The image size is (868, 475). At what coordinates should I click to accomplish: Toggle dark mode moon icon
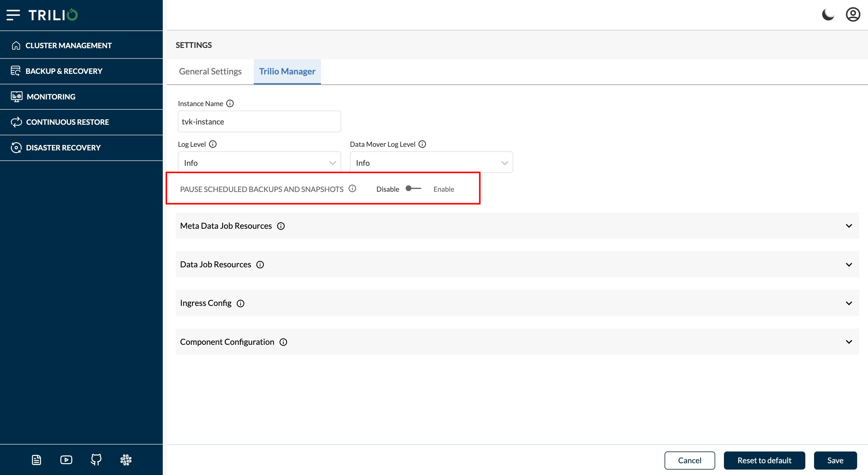pyautogui.click(x=828, y=15)
